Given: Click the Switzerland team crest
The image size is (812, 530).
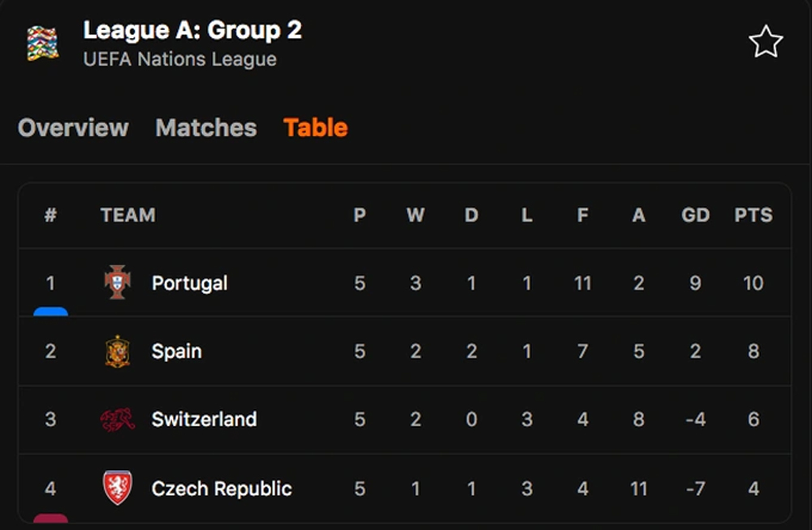Looking at the screenshot, I should pyautogui.click(x=118, y=420).
